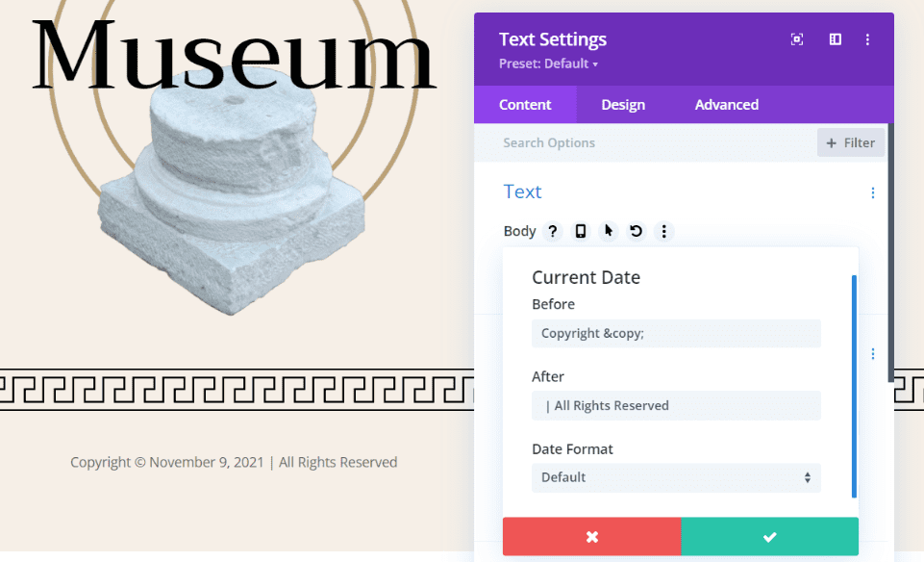Screen dimensions: 924x562
Task: Expand the Filter options
Action: point(850,141)
